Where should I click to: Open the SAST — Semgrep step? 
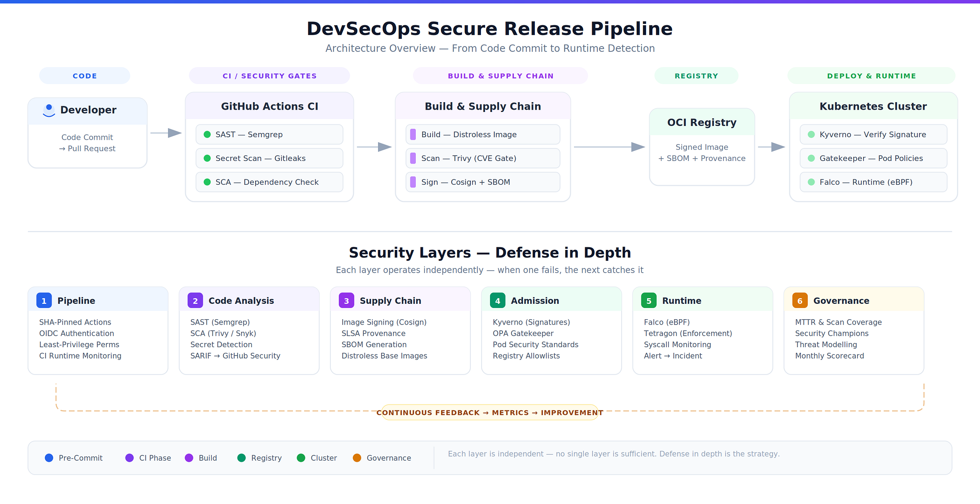269,134
